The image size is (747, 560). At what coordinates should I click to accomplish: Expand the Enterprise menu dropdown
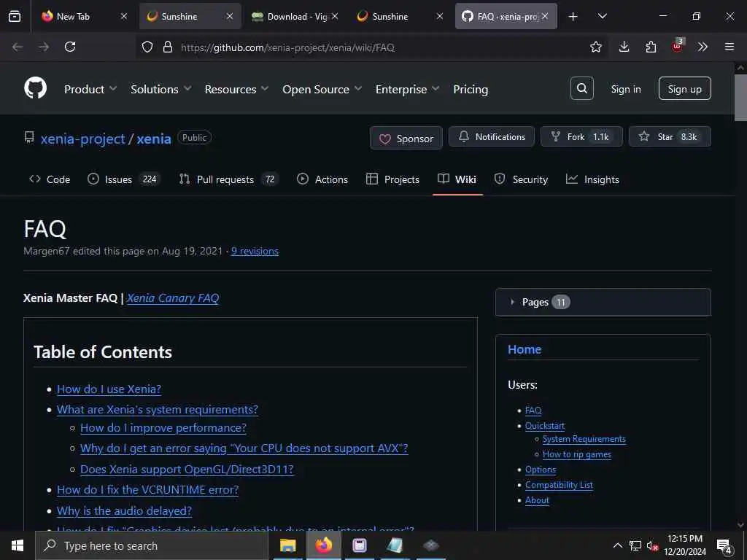pos(407,89)
